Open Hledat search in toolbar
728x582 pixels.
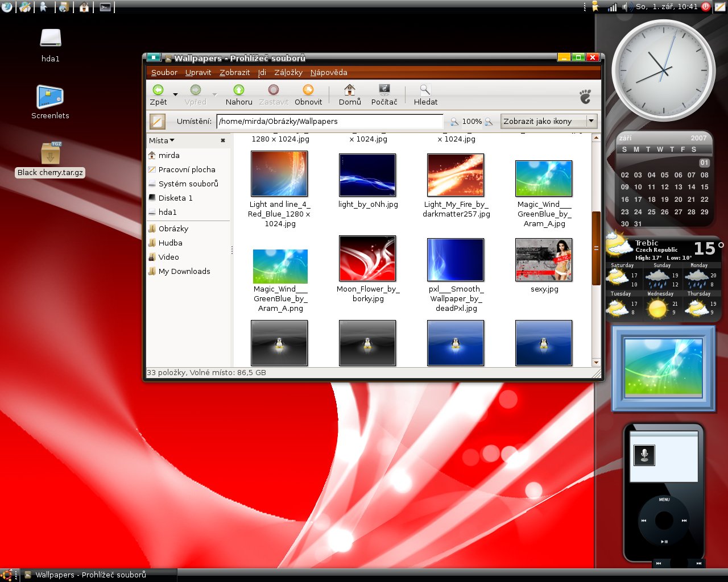[x=425, y=94]
